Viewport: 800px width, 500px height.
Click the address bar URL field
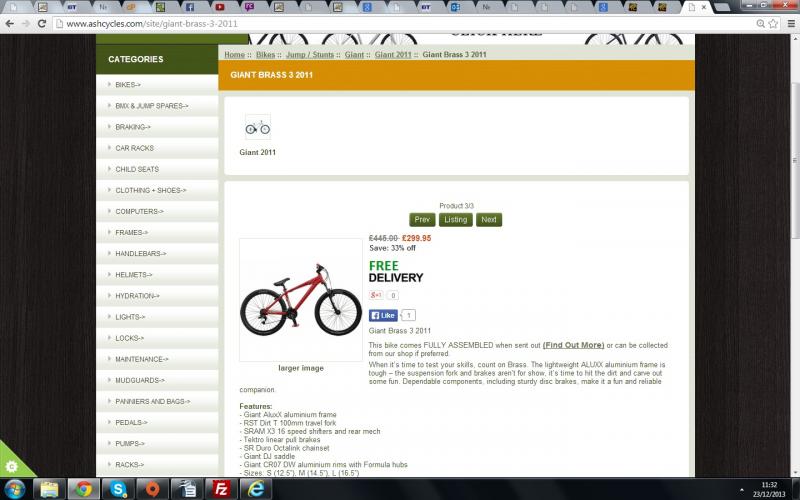point(403,23)
